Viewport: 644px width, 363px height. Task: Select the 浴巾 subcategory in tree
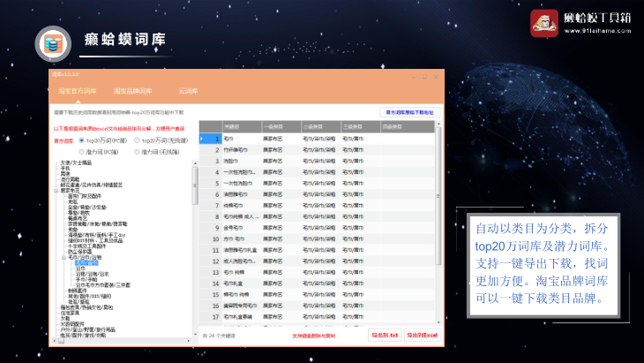pyautogui.click(x=80, y=268)
